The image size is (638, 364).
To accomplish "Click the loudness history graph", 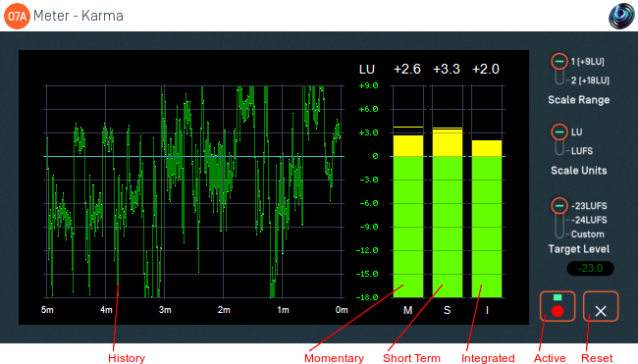I will [194, 191].
